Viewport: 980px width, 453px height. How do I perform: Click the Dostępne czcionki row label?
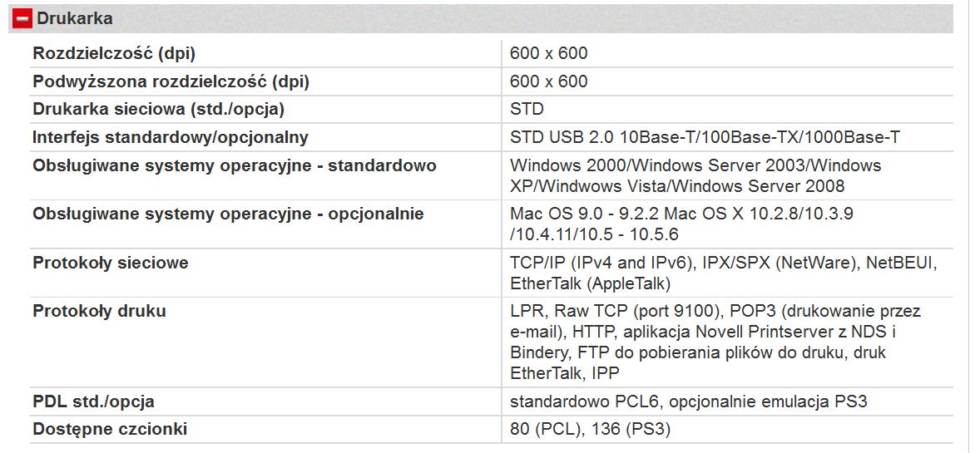click(110, 430)
